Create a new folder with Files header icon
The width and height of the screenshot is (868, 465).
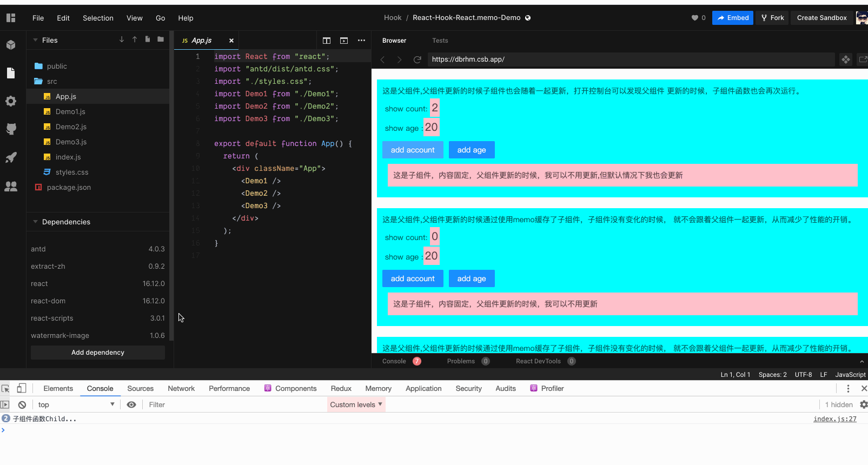coord(161,39)
